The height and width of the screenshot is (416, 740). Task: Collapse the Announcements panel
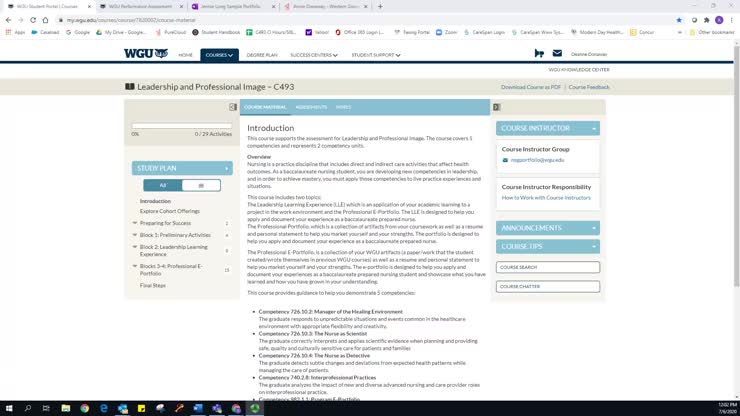coord(547,228)
